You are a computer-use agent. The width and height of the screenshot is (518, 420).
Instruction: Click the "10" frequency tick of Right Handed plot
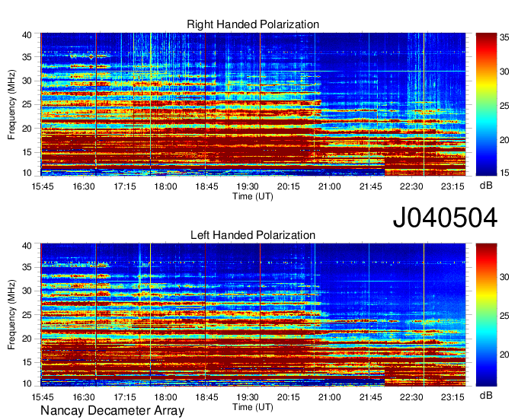point(27,173)
